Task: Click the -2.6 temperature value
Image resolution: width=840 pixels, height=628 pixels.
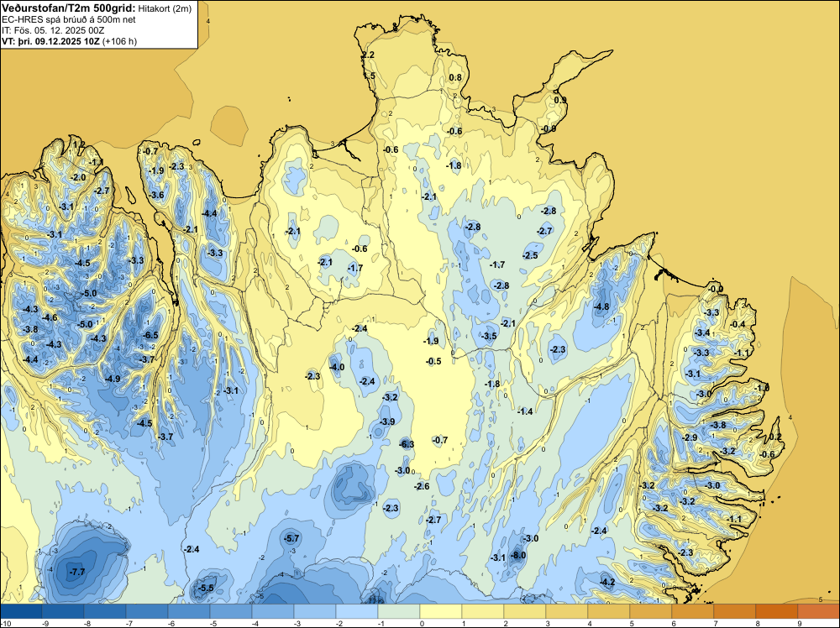Action: [422, 486]
